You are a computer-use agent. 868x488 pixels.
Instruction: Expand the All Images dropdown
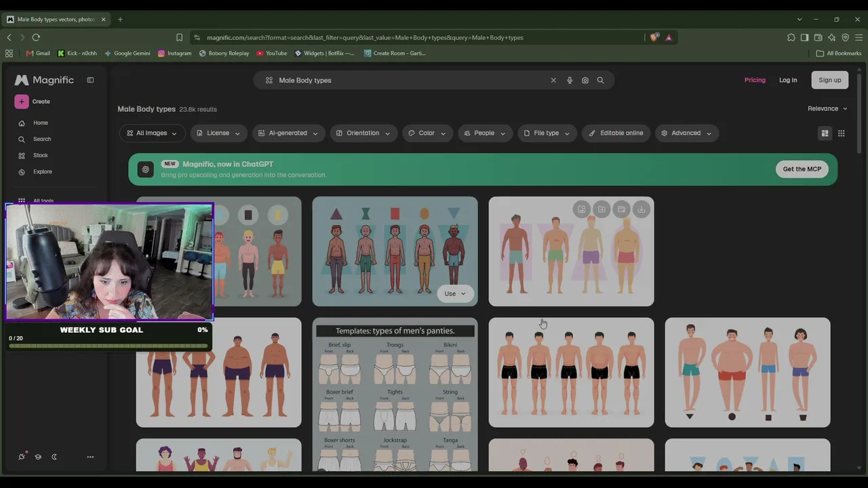pyautogui.click(x=152, y=133)
